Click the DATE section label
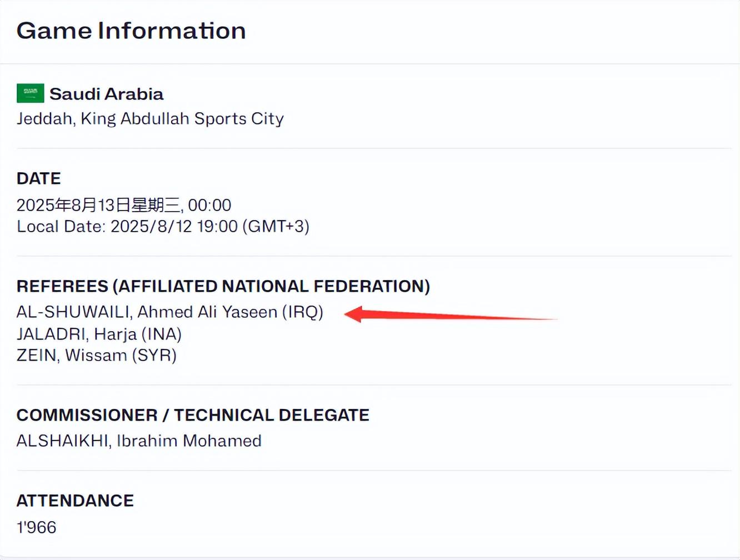 click(38, 178)
